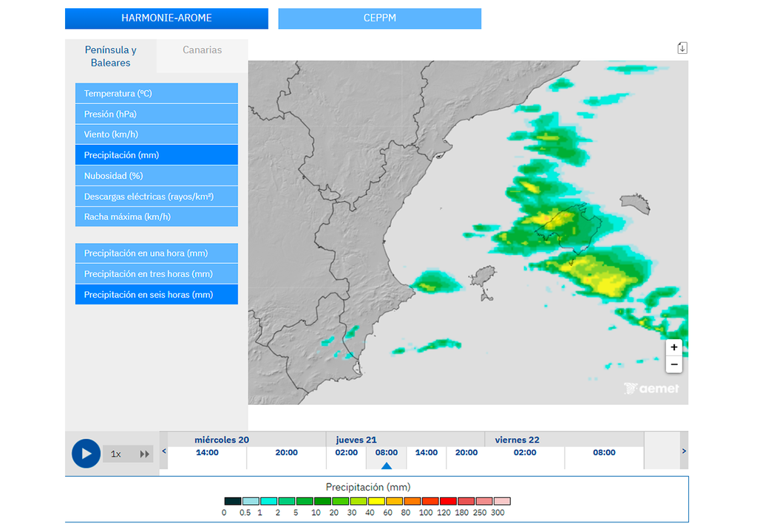This screenshot has width=757, height=532.
Task: Jump to miércoles 20 14:00
Action: pyautogui.click(x=207, y=452)
